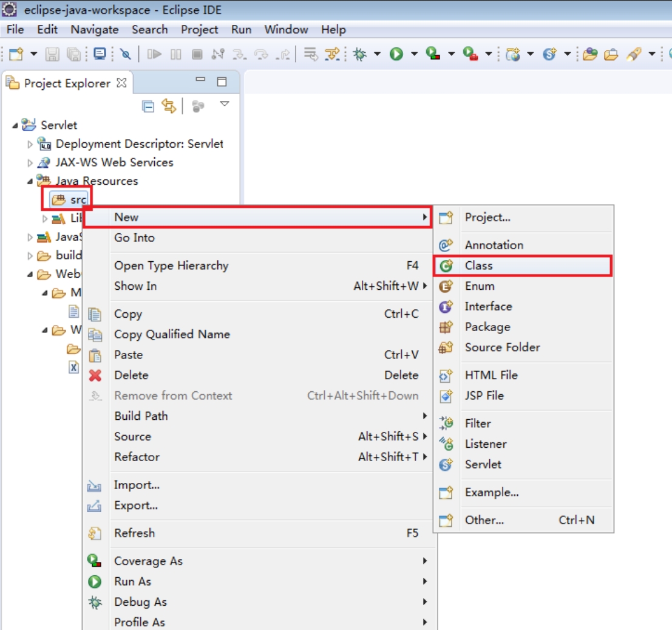Viewport: 672px width, 630px height.
Task: Click the green Run toolbar button
Action: pyautogui.click(x=396, y=54)
